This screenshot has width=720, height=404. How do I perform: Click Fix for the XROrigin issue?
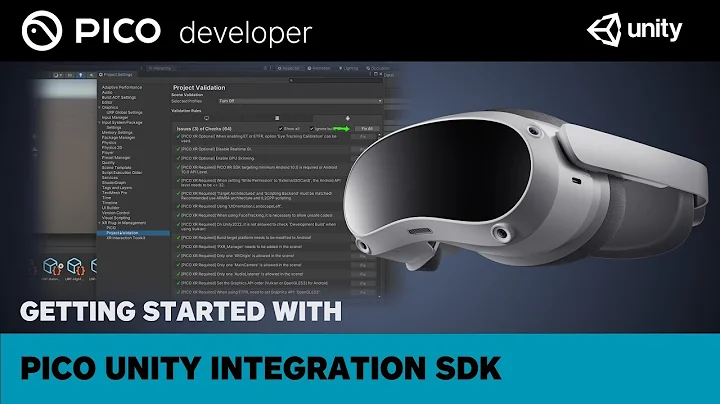[363, 256]
